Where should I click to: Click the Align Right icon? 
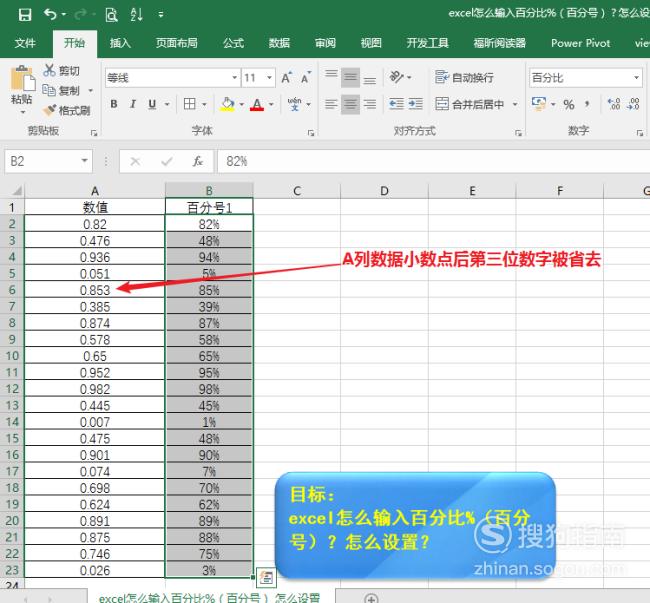pyautogui.click(x=369, y=104)
